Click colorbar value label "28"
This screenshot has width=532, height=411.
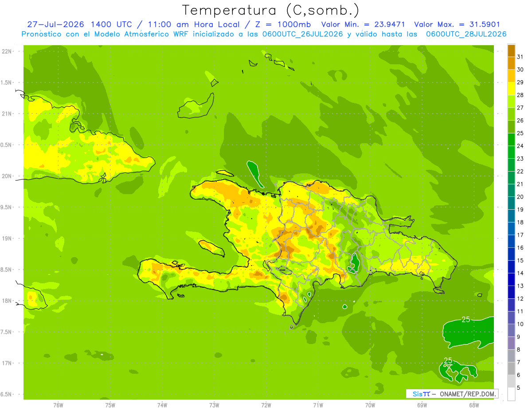tap(520, 95)
